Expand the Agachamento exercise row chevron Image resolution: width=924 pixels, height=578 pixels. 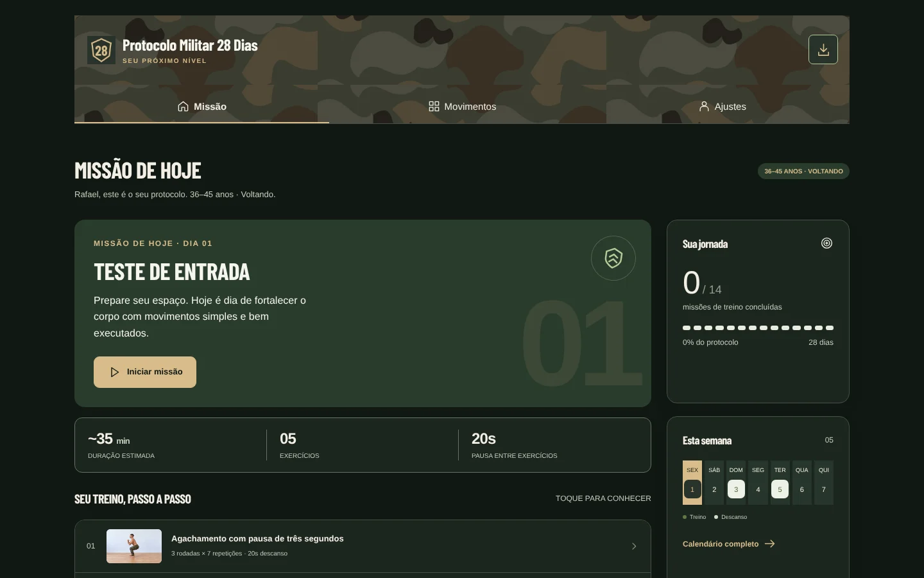pyautogui.click(x=634, y=547)
